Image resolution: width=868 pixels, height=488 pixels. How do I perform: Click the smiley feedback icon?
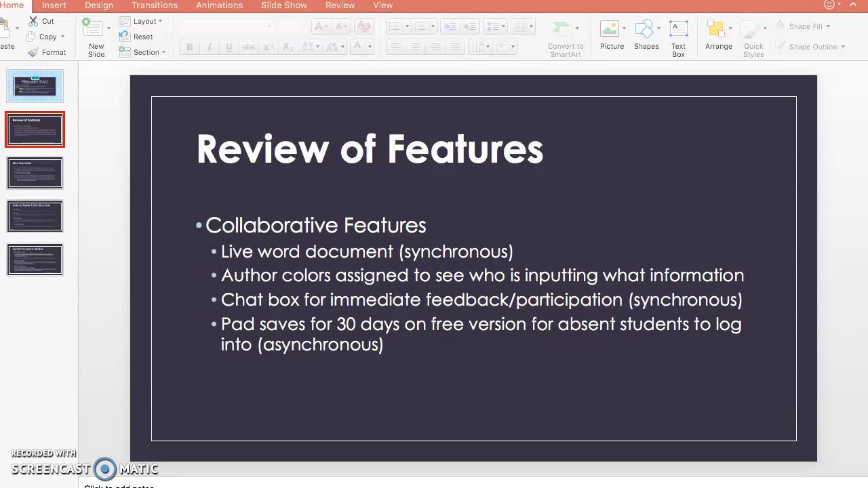(x=829, y=4)
